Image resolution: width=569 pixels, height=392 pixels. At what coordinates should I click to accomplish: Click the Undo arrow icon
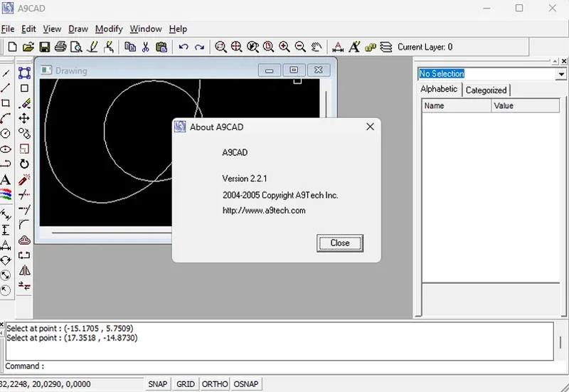coord(184,47)
